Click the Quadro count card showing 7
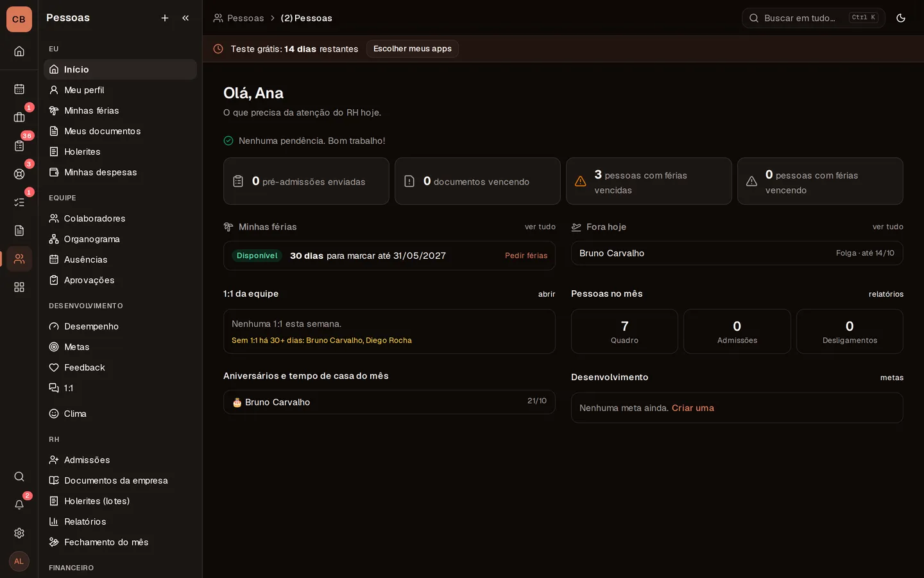Image resolution: width=924 pixels, height=578 pixels. point(624,331)
